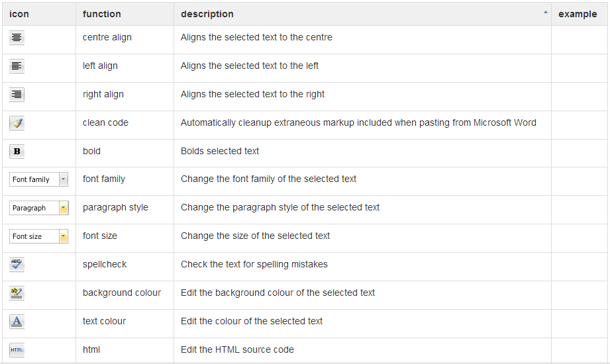Click the icon column header
Viewport: 610px width, 364px height.
[x=19, y=14]
